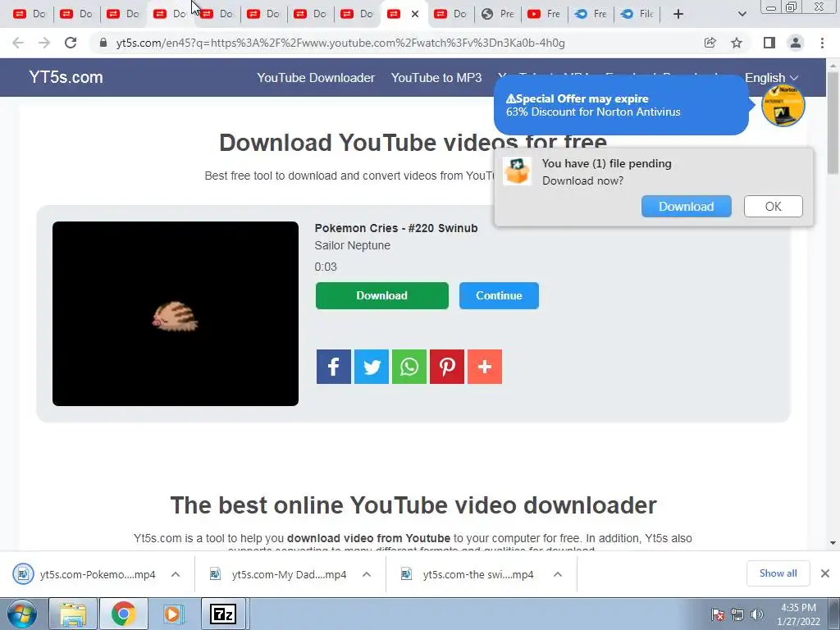The width and height of the screenshot is (840, 630).
Task: Click the Swinub video thumbnail
Action: [176, 313]
